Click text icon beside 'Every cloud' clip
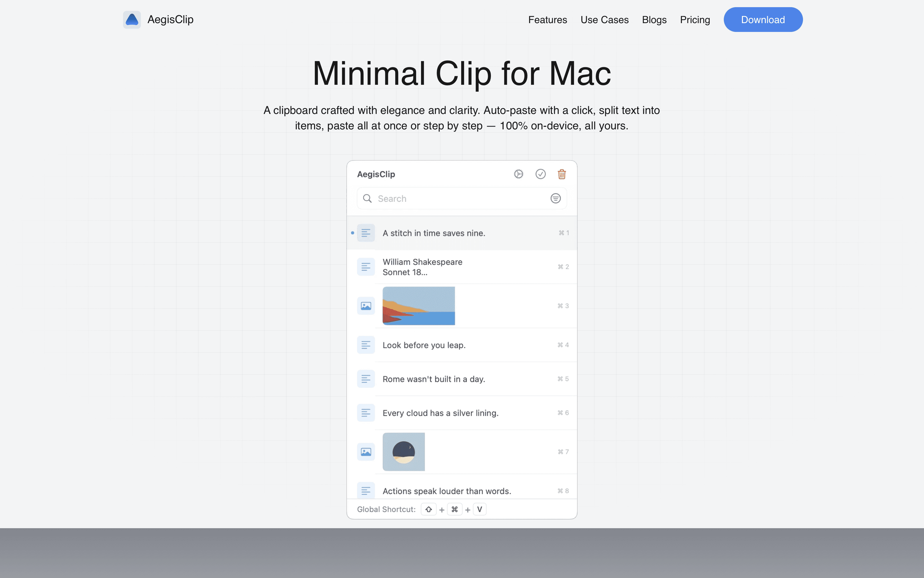This screenshot has height=578, width=924. [x=366, y=413]
